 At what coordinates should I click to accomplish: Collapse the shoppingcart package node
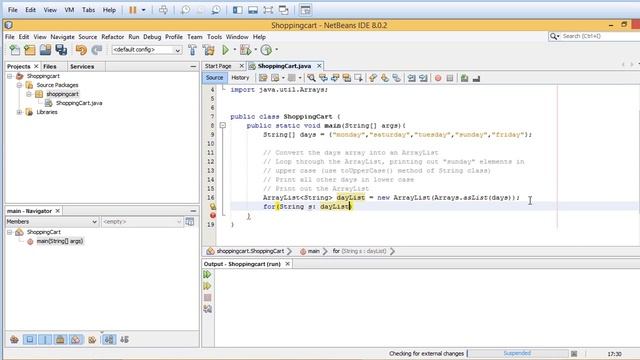[29, 94]
